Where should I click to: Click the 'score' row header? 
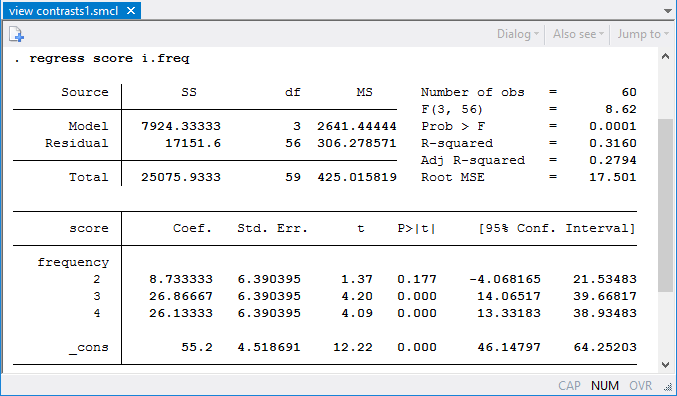point(89,228)
